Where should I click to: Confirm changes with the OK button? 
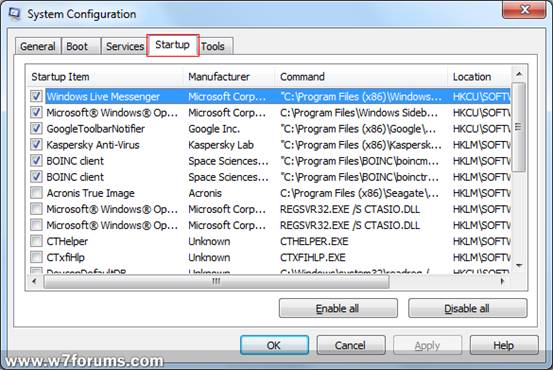coord(274,345)
